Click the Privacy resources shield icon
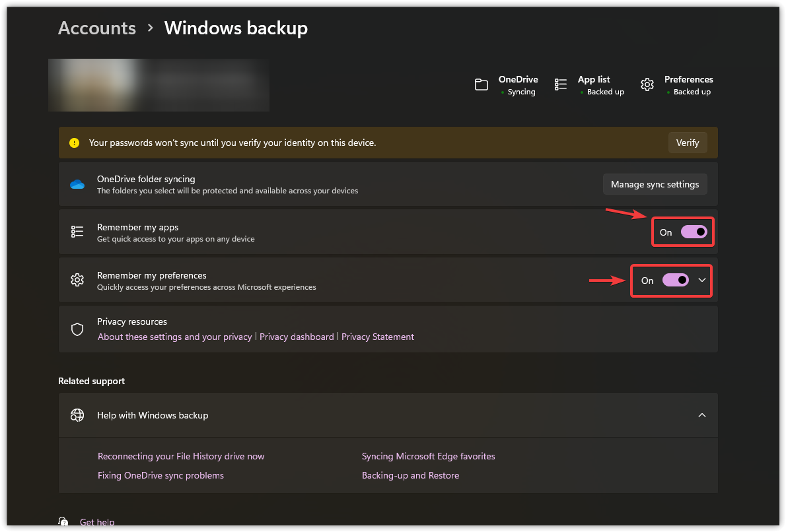The height and width of the screenshot is (532, 786). pos(77,329)
